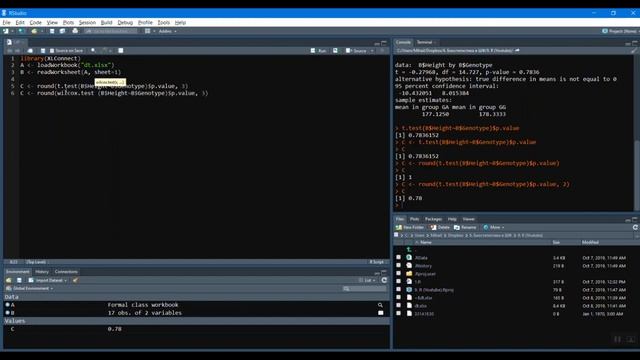Click the Rename button in Files pane
This screenshot has height=360, width=640.
tap(465, 227)
